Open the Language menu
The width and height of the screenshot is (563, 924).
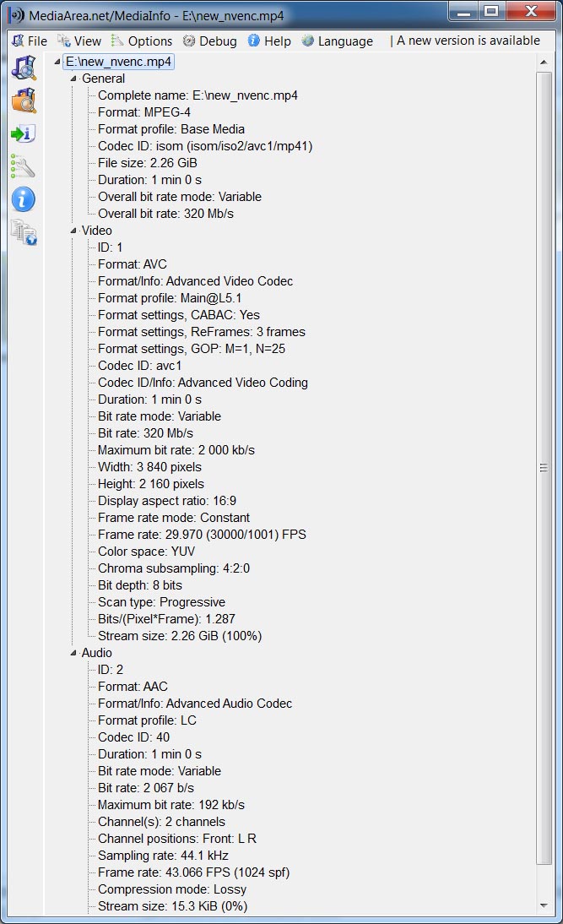point(338,41)
